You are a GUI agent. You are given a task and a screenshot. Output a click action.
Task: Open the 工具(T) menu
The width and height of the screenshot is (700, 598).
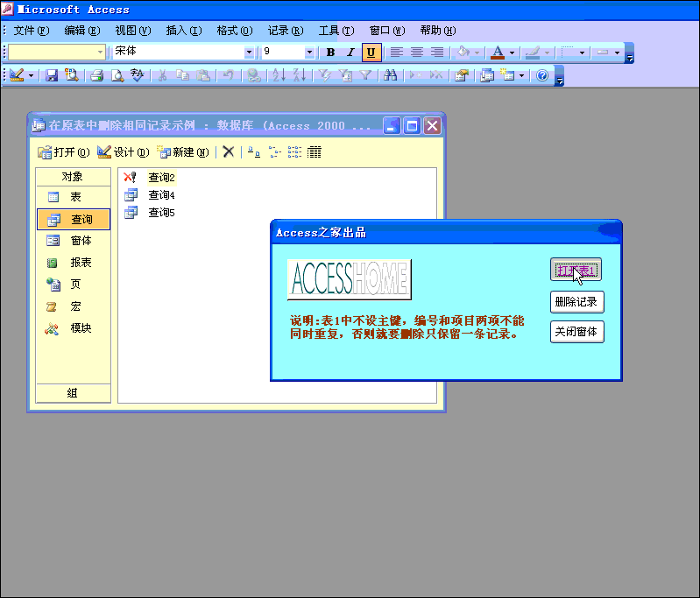[336, 31]
